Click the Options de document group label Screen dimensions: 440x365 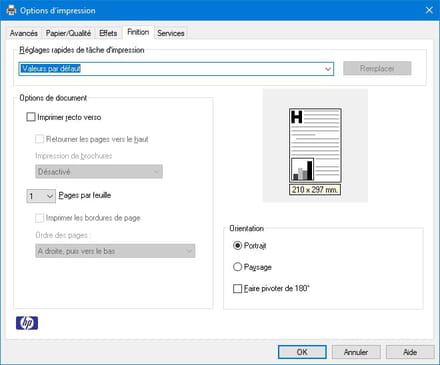tap(53, 98)
